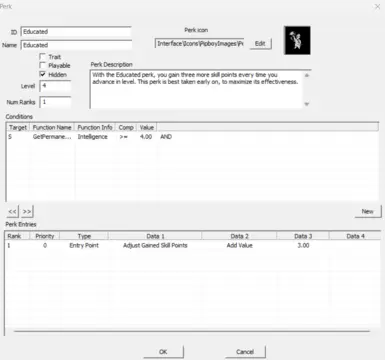This screenshot has width=385, height=360.
Task: Click the Edit button for the perk icon
Action: (x=260, y=44)
